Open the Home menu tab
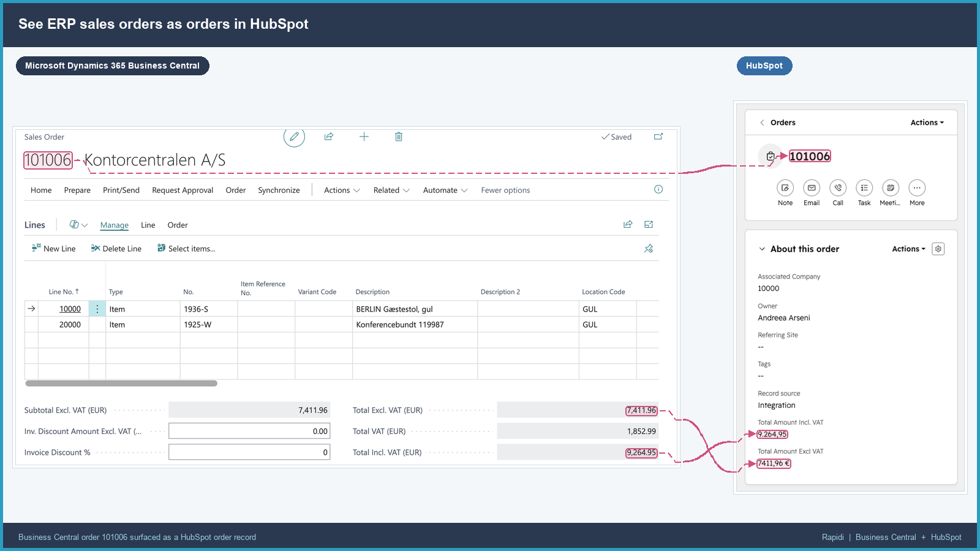Image resolution: width=980 pixels, height=551 pixels. (x=41, y=190)
